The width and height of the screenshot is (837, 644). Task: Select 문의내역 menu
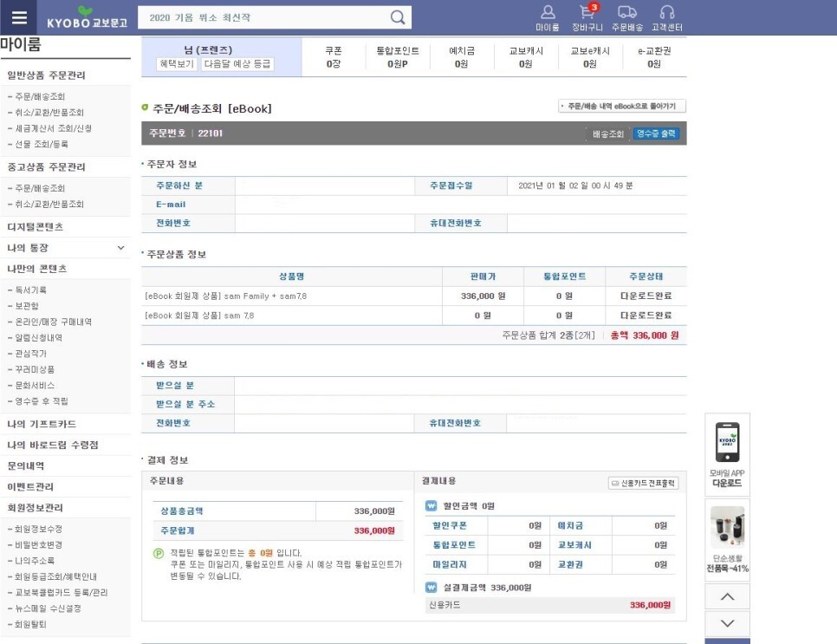tap(26, 465)
